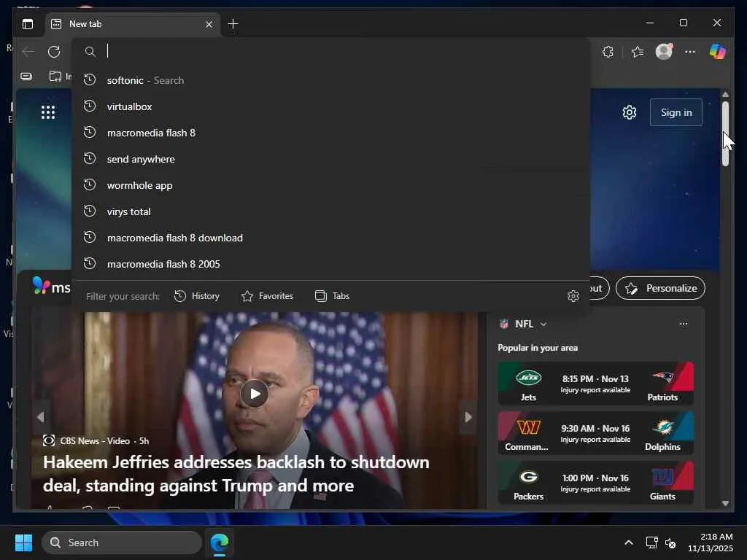Open Hakeem Jeffries headline article
This screenshot has height=560, width=747.
point(236,474)
